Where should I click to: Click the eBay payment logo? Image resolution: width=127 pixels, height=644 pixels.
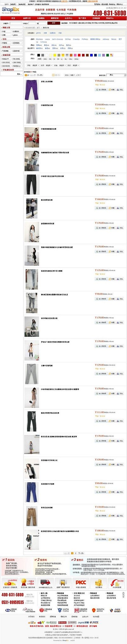(41, 623)
